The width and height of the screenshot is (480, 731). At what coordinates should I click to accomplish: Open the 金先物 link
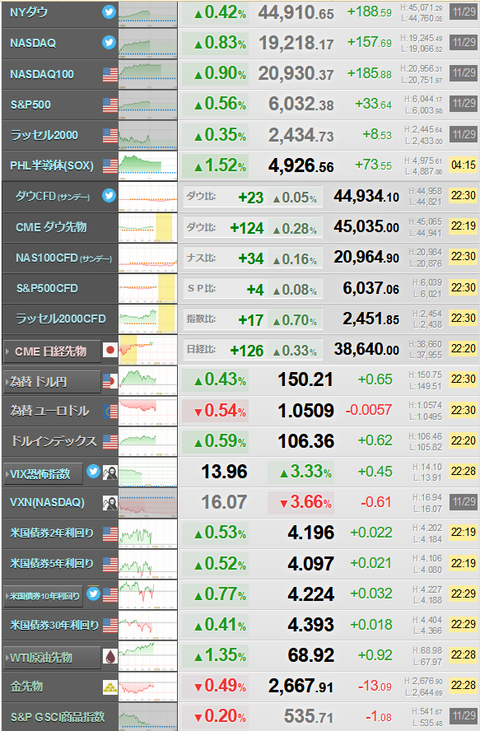[x=27, y=686]
